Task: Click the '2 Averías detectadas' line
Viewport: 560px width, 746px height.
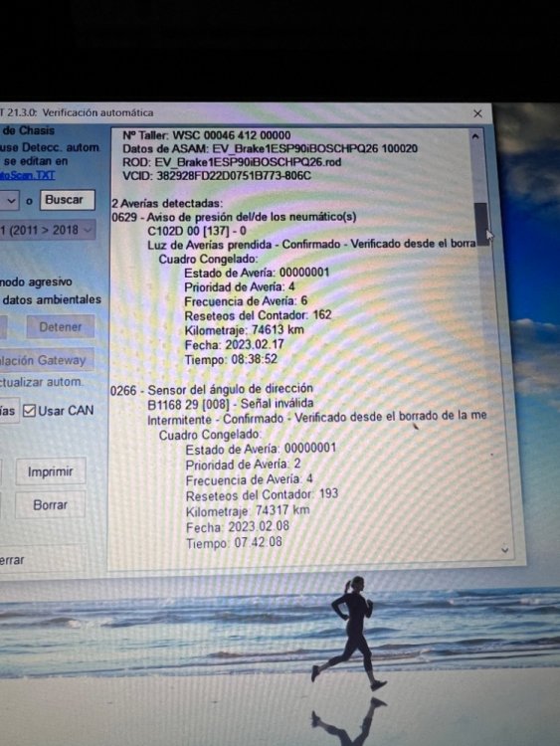Action: 167,204
